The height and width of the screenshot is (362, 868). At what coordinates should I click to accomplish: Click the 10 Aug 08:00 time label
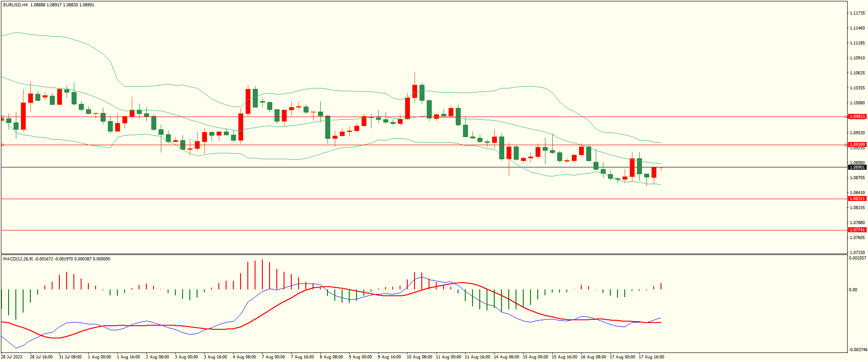[x=419, y=357]
